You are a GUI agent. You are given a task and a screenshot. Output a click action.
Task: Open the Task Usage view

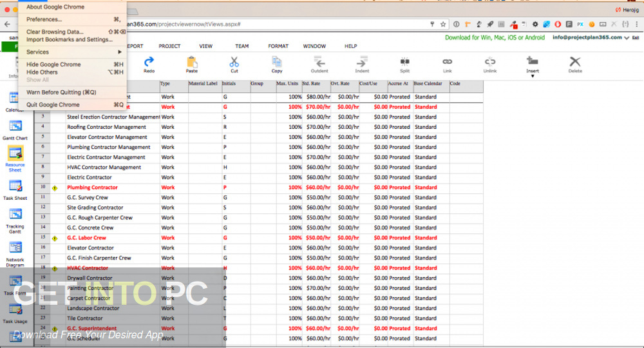click(15, 314)
